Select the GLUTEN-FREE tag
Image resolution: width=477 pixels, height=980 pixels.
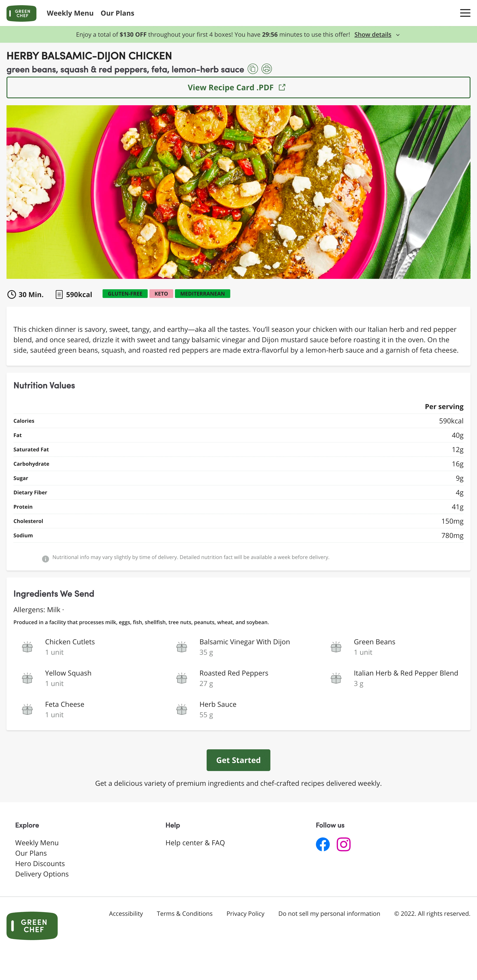(125, 293)
